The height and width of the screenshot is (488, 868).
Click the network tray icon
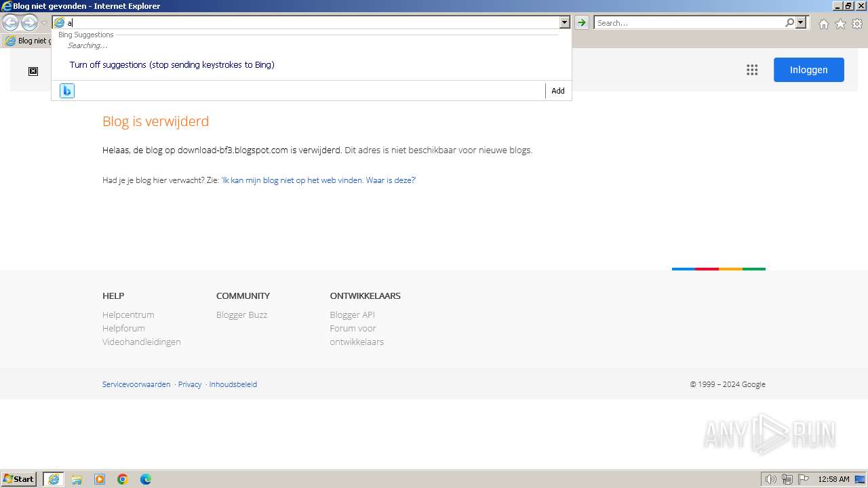787,479
